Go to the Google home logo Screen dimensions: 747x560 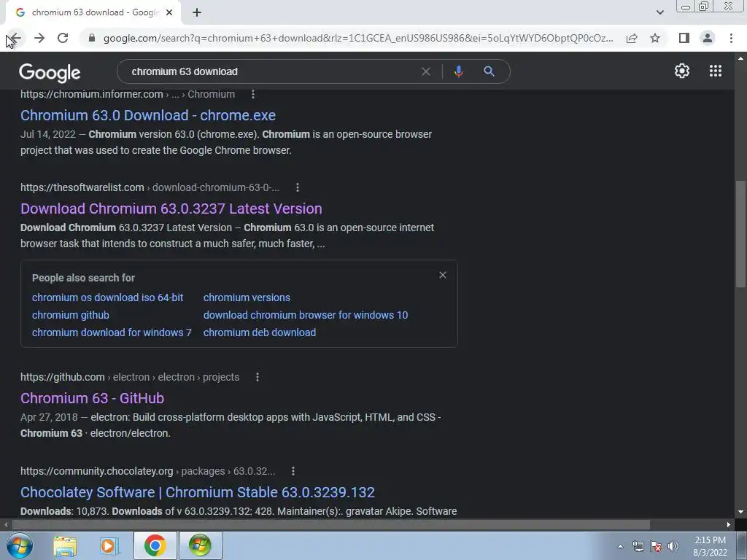[x=50, y=73]
